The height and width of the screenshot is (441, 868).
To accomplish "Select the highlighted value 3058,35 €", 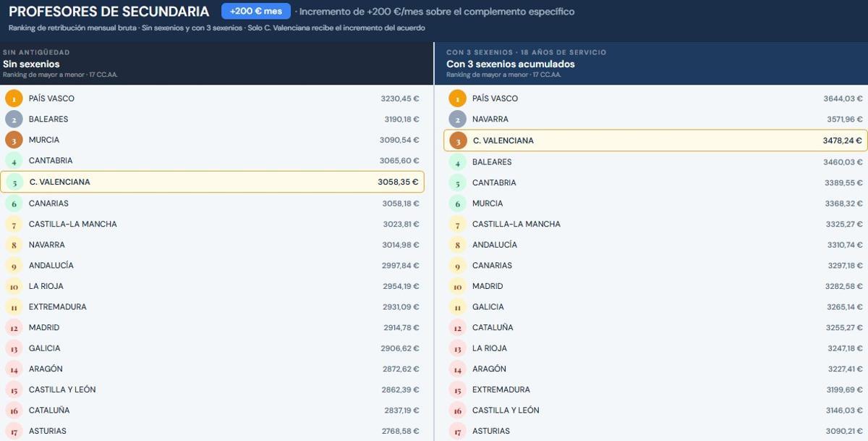I will pos(398,182).
